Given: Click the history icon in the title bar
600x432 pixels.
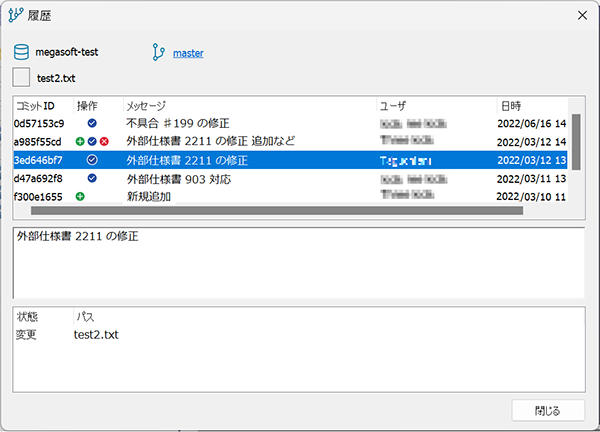Looking at the screenshot, I should click(15, 15).
